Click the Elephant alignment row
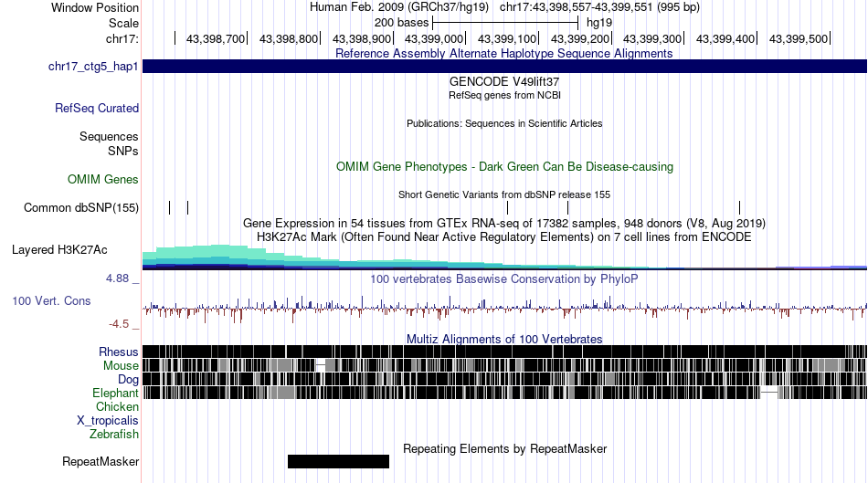Viewport: 868px width, 483px height. 505,393
